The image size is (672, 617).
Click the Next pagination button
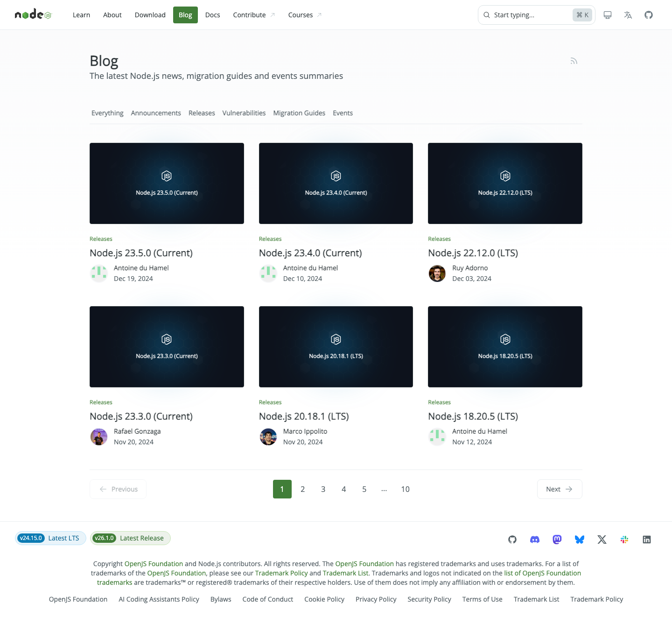point(560,489)
